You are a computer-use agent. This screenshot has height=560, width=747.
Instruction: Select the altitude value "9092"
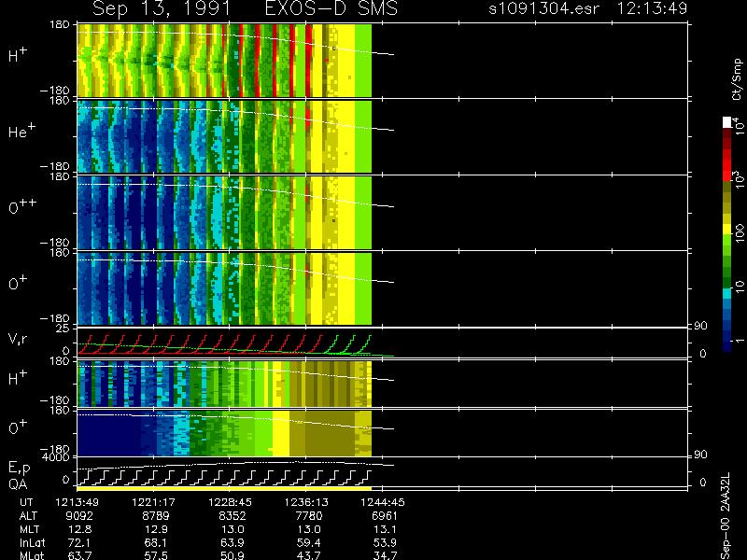pyautogui.click(x=79, y=516)
